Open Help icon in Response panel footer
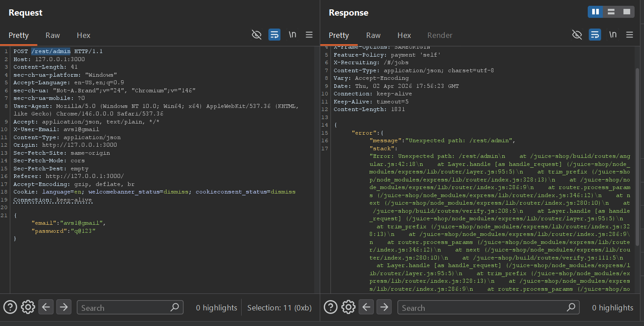Image resolution: width=644 pixels, height=326 pixels. click(x=330, y=307)
